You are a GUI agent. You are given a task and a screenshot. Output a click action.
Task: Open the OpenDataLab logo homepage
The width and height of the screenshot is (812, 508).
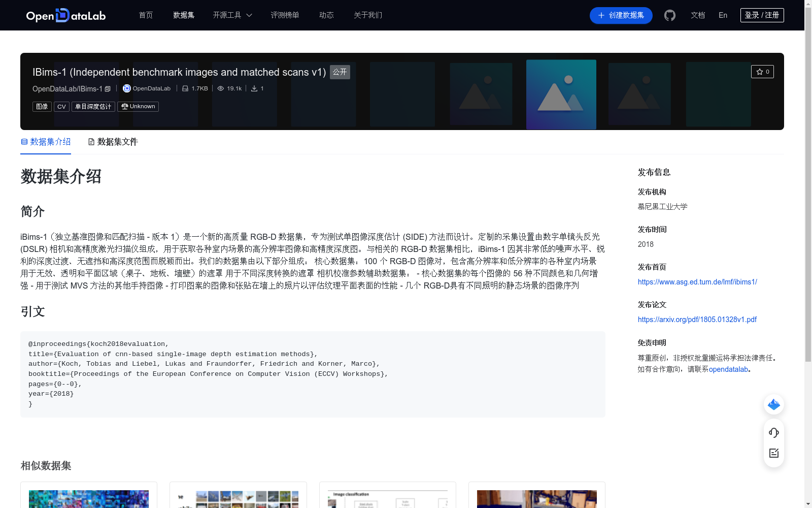66,15
